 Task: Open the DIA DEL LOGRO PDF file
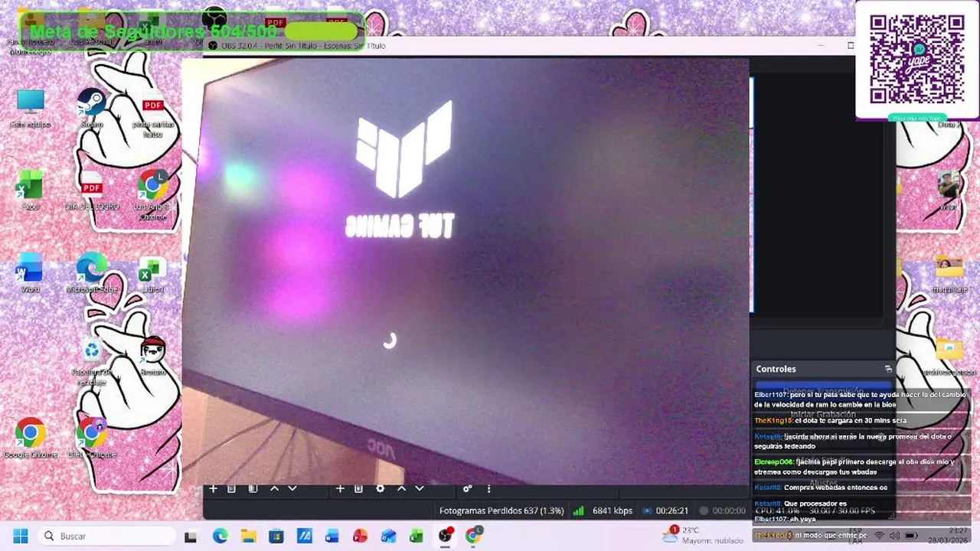92,190
